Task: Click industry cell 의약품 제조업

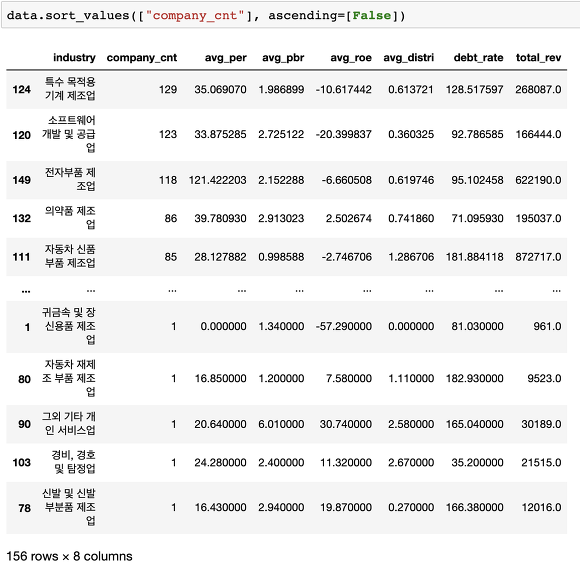Action: (70, 218)
